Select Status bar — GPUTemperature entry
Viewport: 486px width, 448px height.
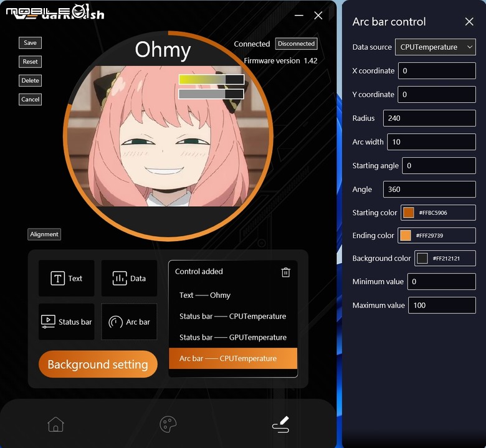tap(233, 337)
